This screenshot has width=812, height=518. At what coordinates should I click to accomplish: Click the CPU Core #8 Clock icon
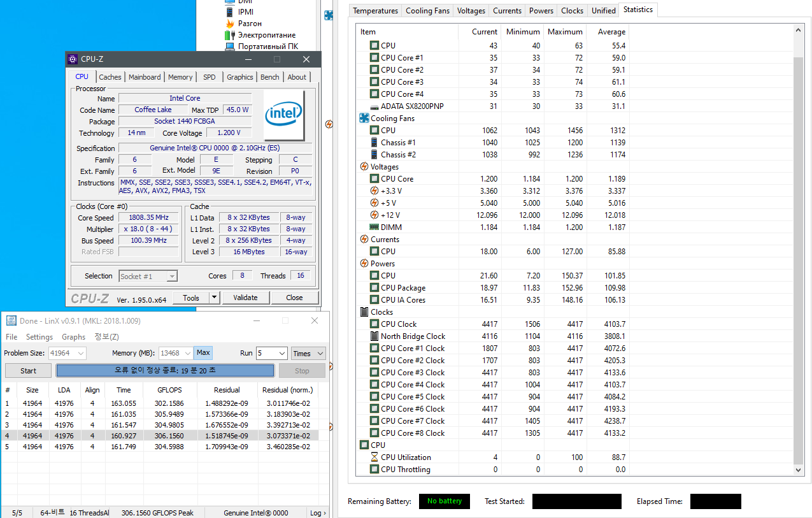tap(374, 433)
